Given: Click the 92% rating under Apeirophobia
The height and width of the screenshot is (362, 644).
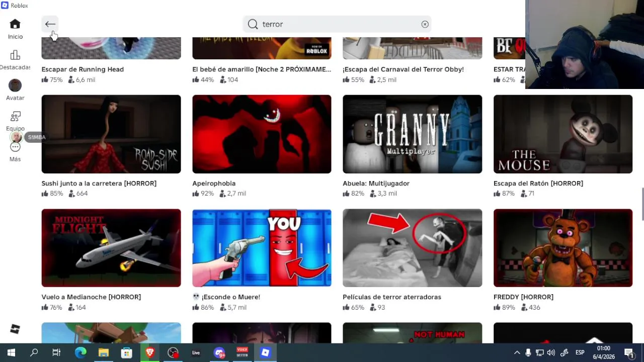Looking at the screenshot, I should coord(203,194).
